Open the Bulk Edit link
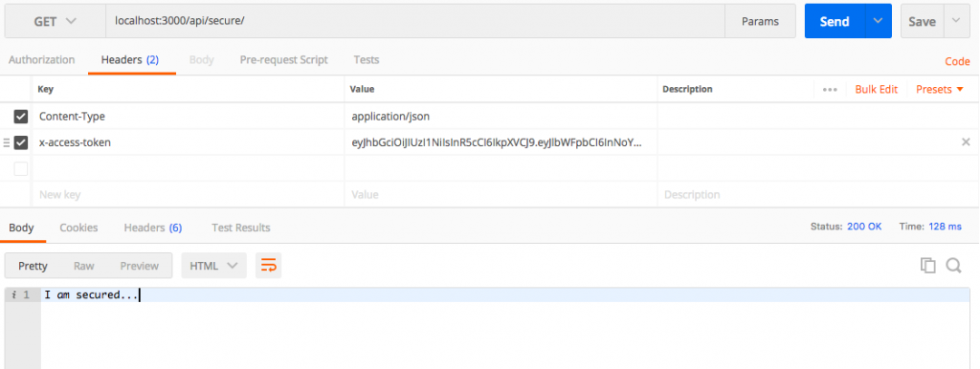Screen dimensions: 980x369 pyautogui.click(x=877, y=89)
